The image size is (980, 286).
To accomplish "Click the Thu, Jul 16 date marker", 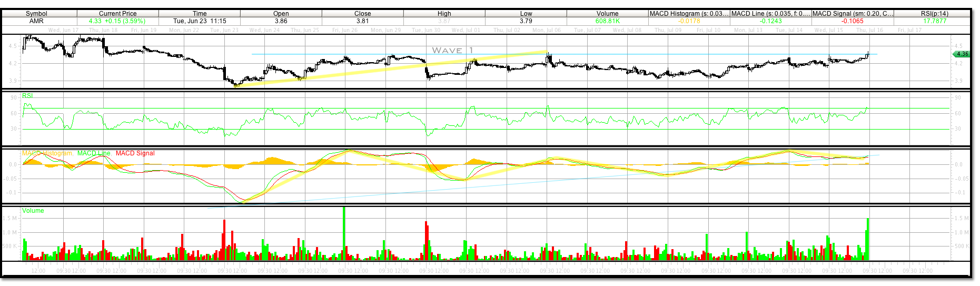I will [x=869, y=31].
